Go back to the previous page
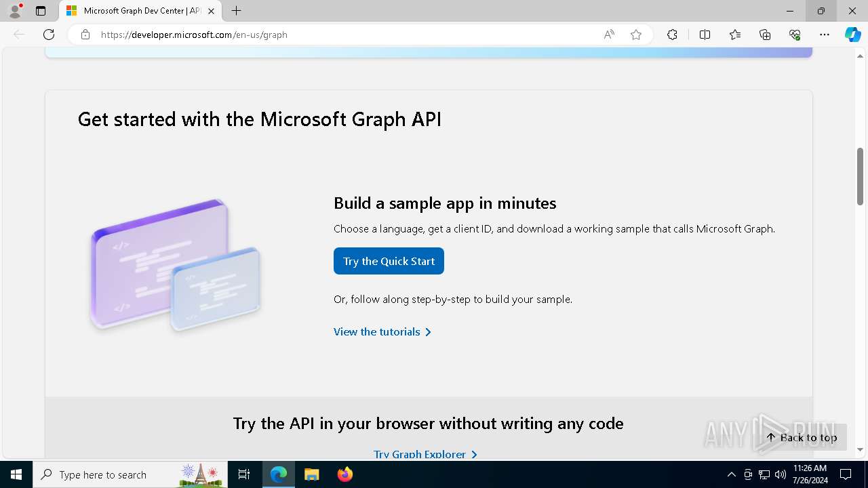This screenshot has width=868, height=488. pos(19,35)
